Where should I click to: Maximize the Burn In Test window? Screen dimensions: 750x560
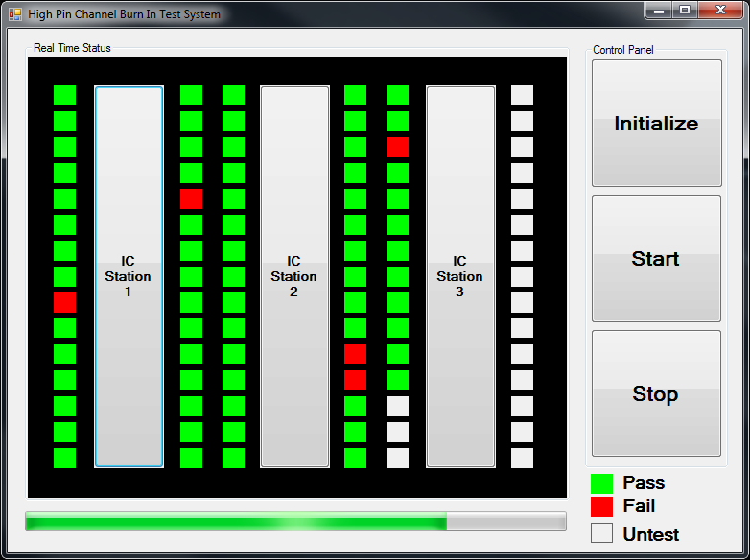click(685, 10)
